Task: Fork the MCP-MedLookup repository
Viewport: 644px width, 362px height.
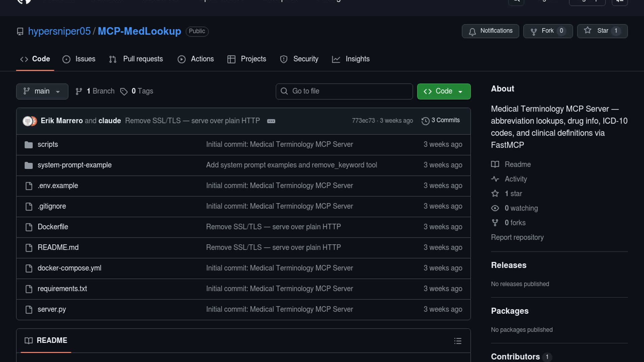Action: pos(547,31)
